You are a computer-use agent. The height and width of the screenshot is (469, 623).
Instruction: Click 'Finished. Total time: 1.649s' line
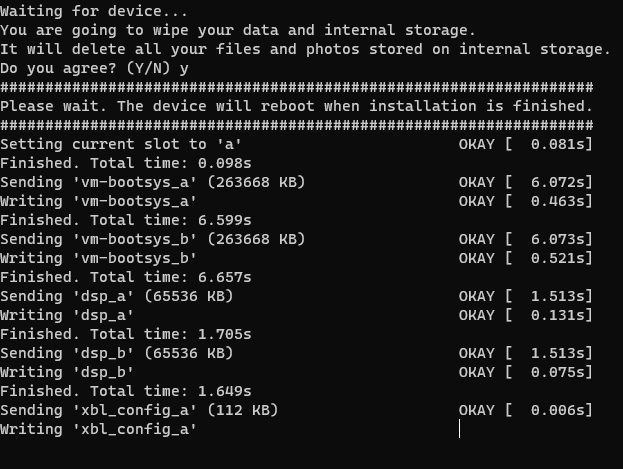click(126, 391)
